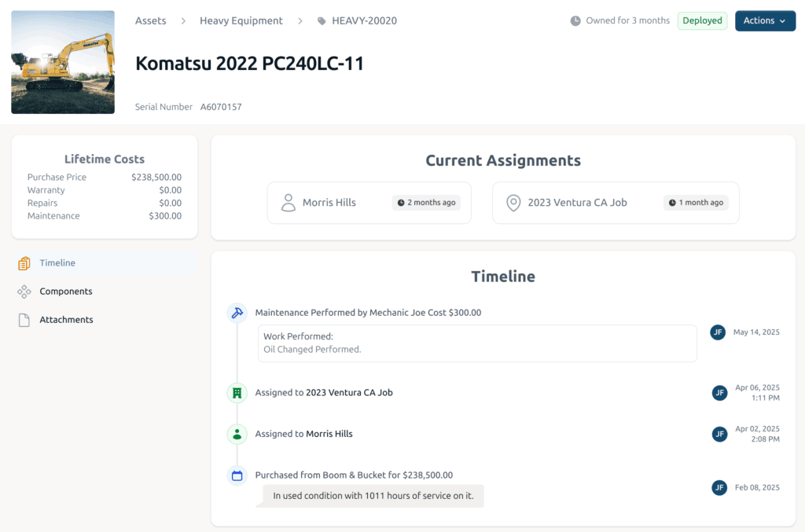Image resolution: width=805 pixels, height=532 pixels.
Task: Click the '2 months ago' time badge
Action: [x=426, y=203]
